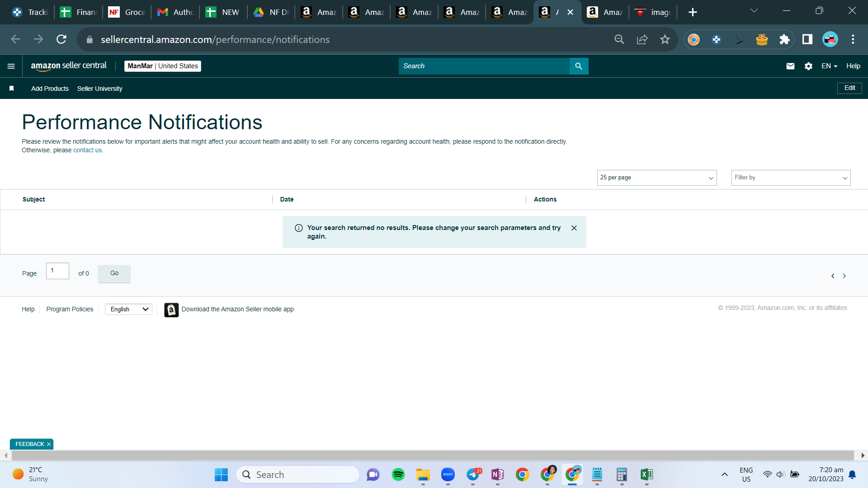This screenshot has height=488, width=868.
Task: Click the FEEDBACK tab button
Action: [x=30, y=444]
